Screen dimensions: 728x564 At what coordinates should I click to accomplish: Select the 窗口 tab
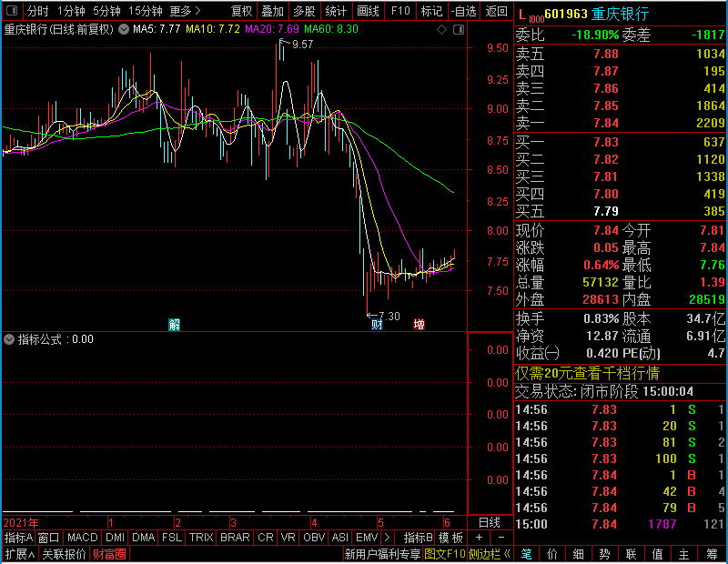(49, 538)
